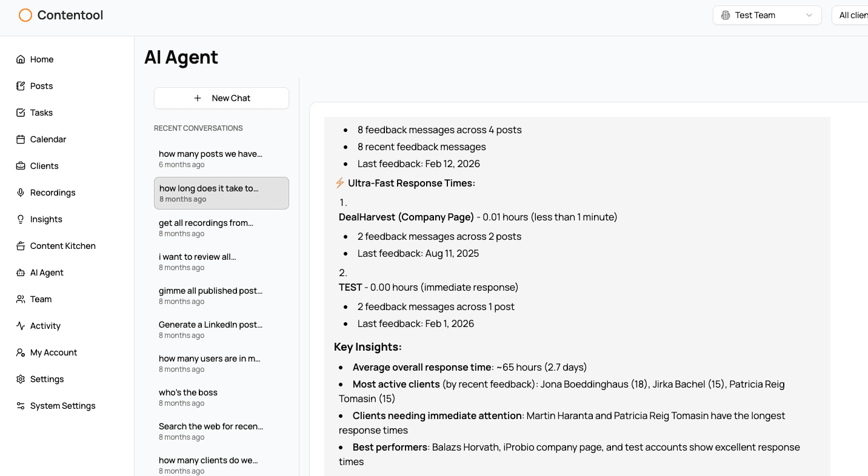Select conversation 'how long does it take to…'
Image resolution: width=868 pixels, height=476 pixels.
click(221, 193)
